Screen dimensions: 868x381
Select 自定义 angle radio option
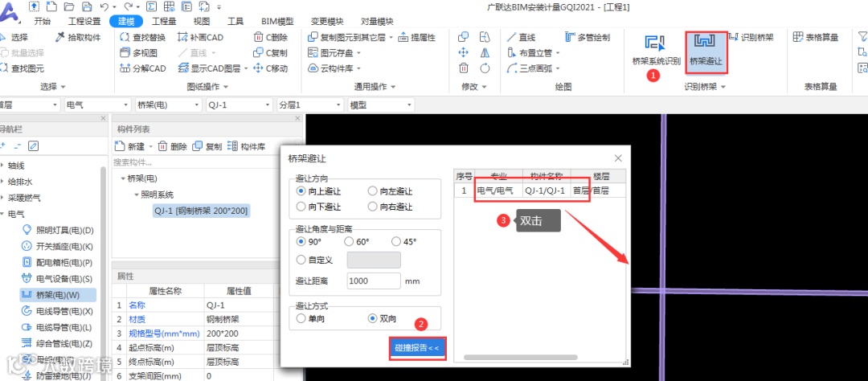pos(315,259)
